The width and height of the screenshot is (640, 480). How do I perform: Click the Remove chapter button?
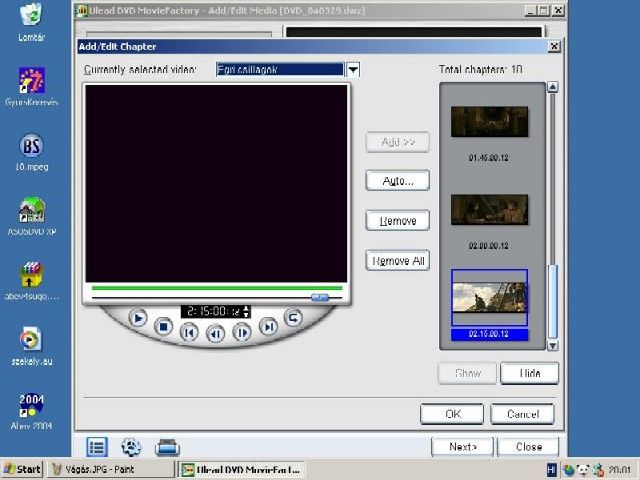(397, 221)
